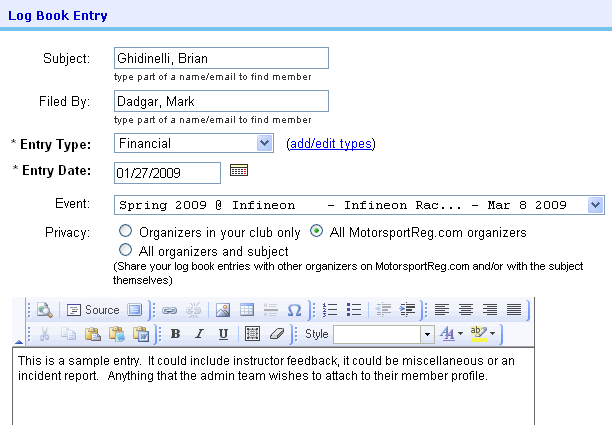Remove link using the broken chain icon

tap(193, 310)
